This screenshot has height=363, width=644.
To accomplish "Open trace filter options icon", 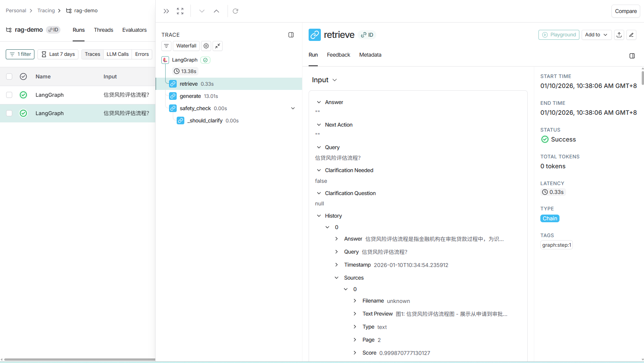I will 166,46.
